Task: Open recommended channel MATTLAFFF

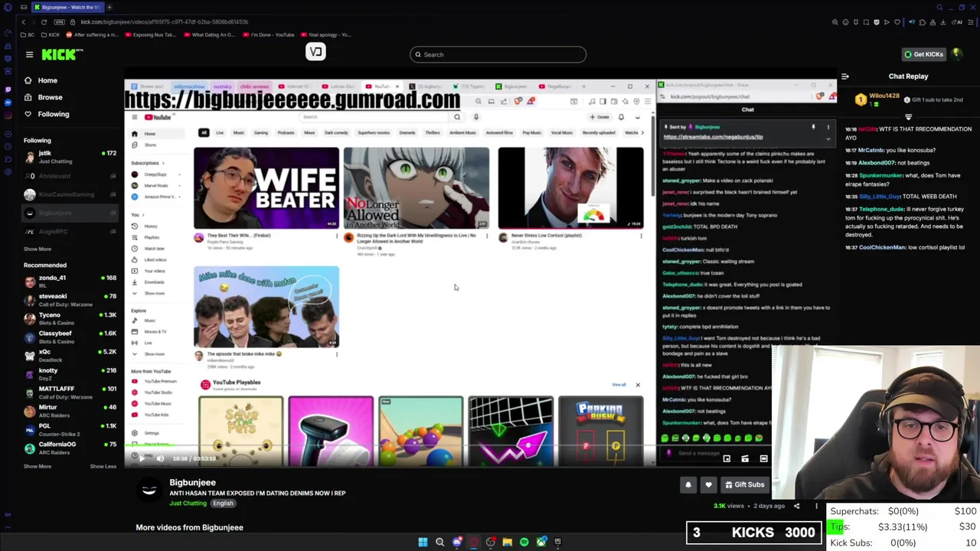Action: pos(70,392)
